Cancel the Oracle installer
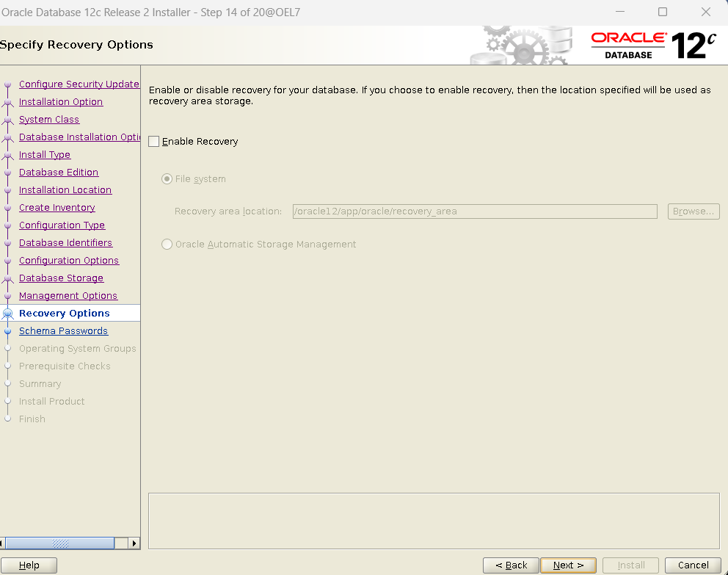 coord(693,565)
